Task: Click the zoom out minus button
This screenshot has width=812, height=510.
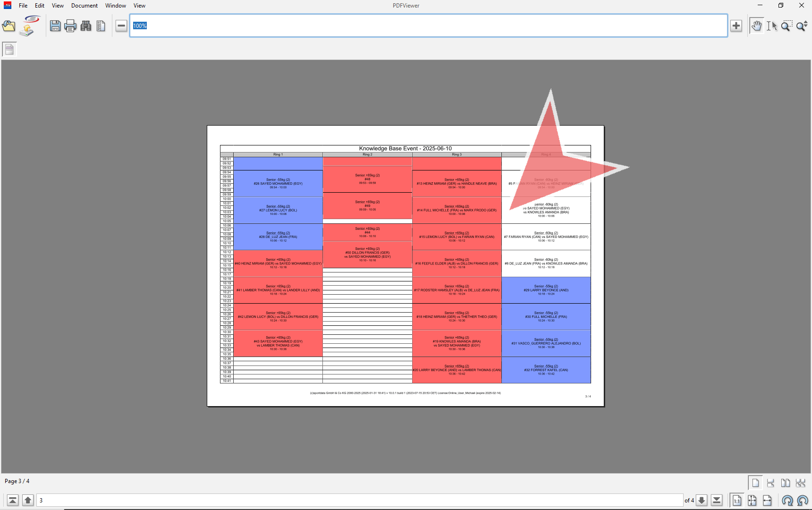Action: point(121,26)
